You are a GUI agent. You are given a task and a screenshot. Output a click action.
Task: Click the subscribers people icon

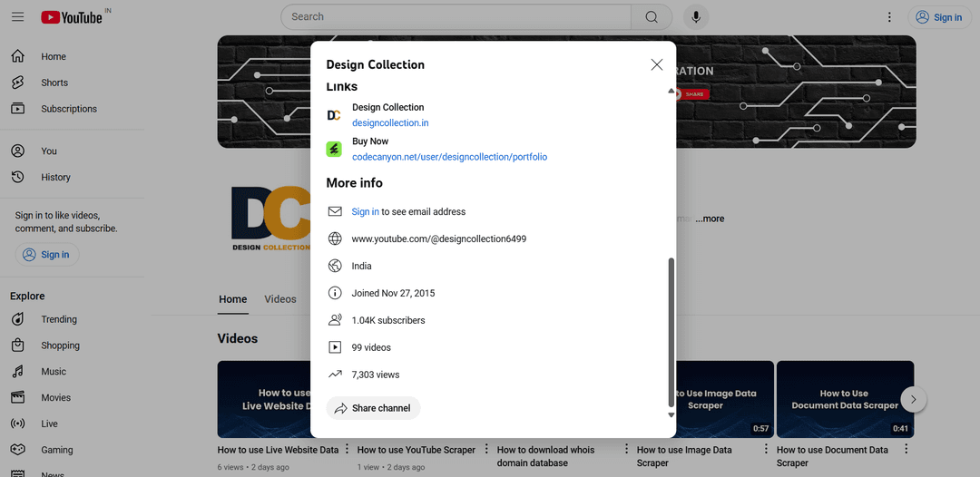point(335,320)
